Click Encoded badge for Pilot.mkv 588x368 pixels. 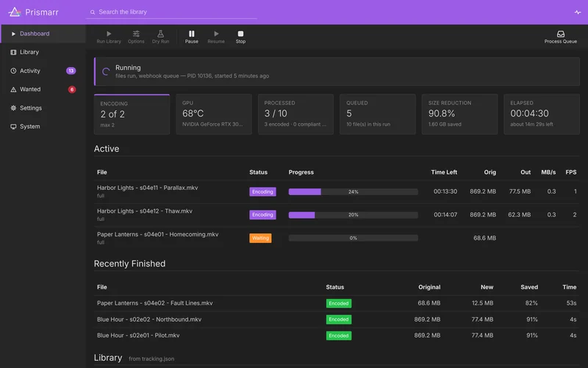coord(339,336)
